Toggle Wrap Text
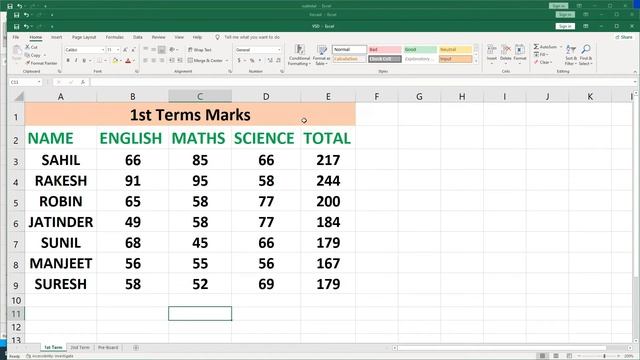This screenshot has width=640, height=360. tap(200, 50)
